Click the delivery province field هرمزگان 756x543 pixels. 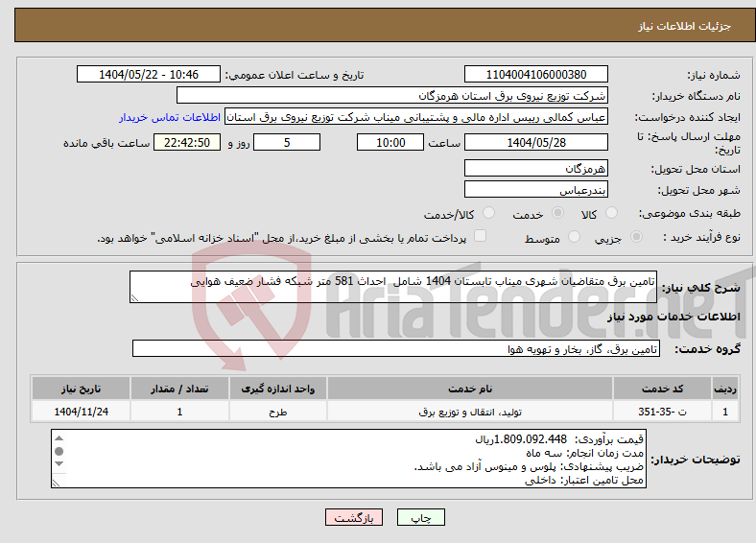click(535, 168)
